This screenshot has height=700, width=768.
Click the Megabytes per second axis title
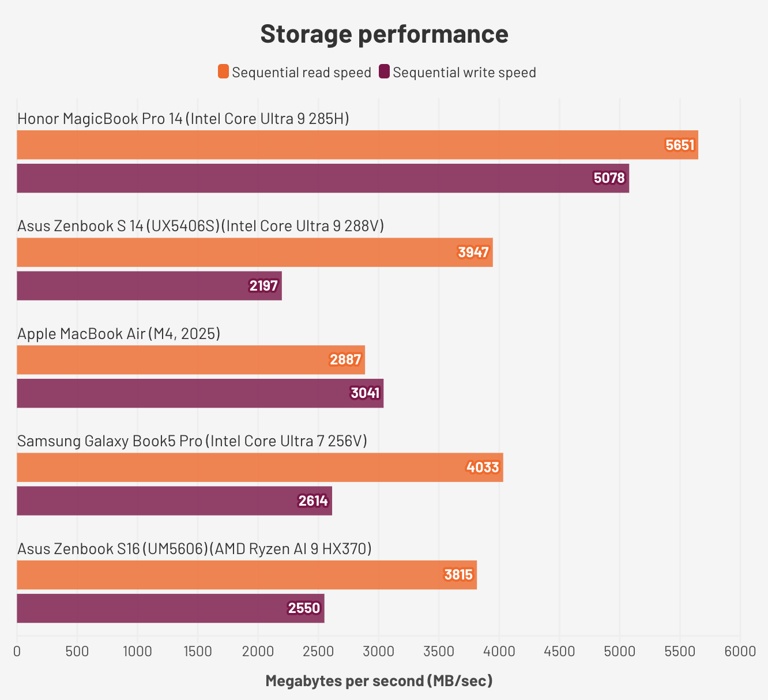pos(379,681)
